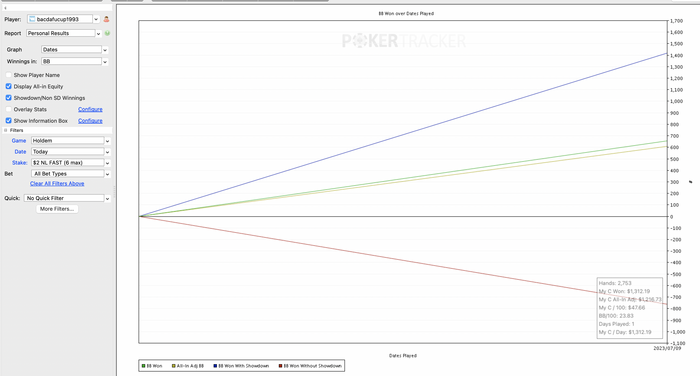Click the All-In Adj BB legend label
Viewport: 700px width, 376px height.
190,366
